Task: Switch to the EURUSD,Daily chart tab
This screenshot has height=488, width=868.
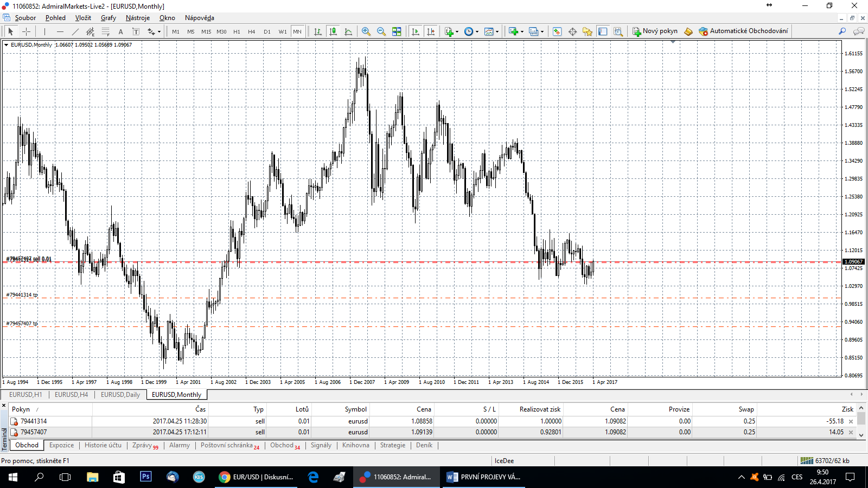Action: 120,395
